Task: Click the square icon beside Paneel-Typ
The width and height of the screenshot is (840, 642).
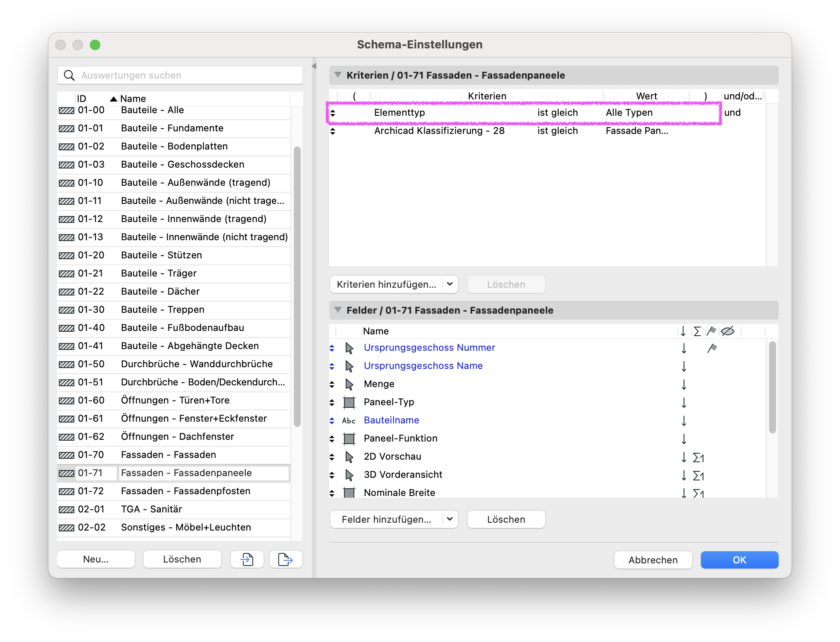Action: click(x=349, y=402)
